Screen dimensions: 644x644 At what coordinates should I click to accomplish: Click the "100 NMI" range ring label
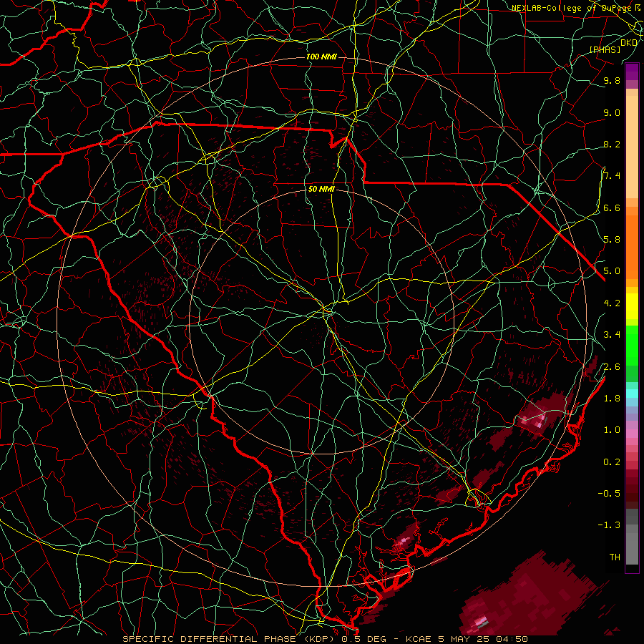pos(321,57)
